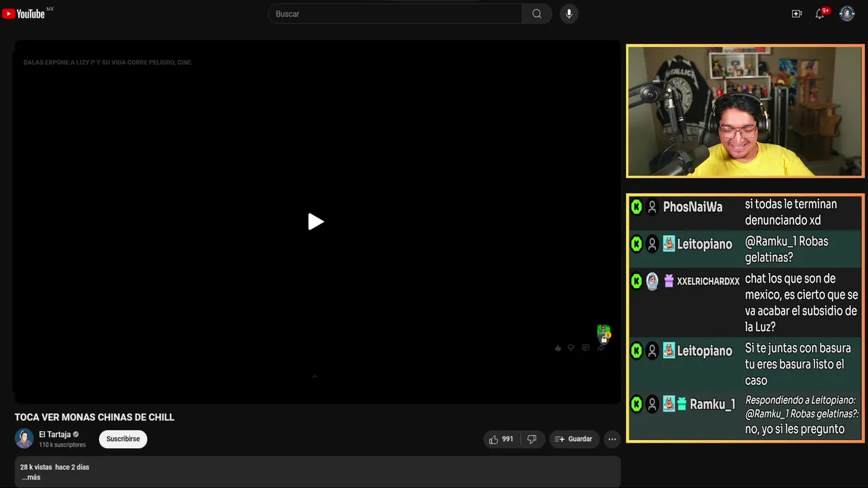
Task: Open El Tartaja channel avatar
Action: (24, 439)
